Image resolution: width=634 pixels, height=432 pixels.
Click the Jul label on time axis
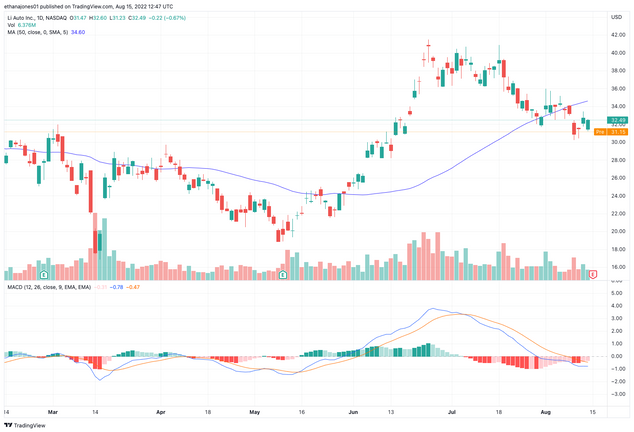coord(452,412)
